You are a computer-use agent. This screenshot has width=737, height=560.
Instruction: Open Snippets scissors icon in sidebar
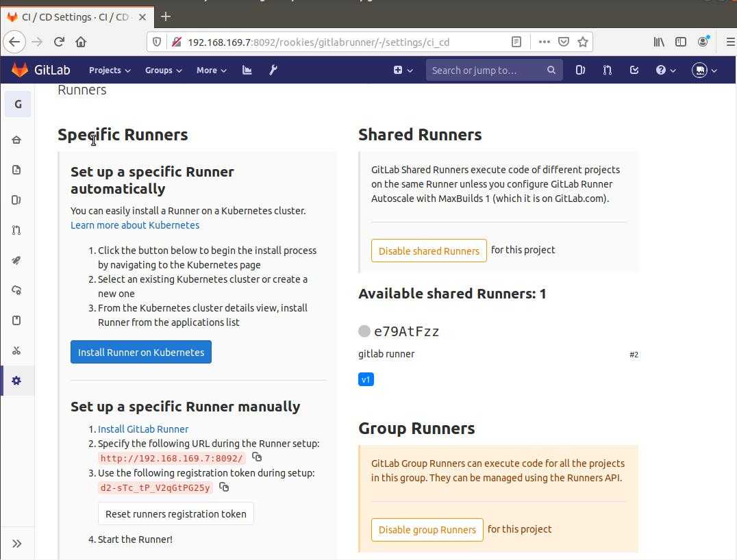(17, 351)
